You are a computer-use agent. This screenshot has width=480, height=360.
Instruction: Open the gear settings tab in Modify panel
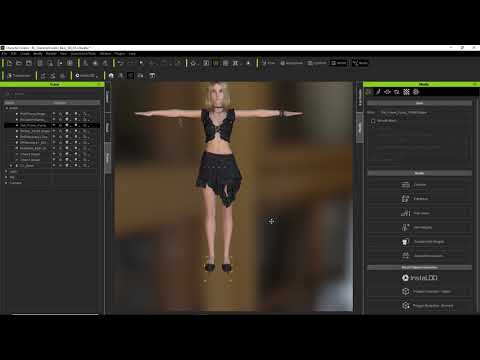coord(416,92)
